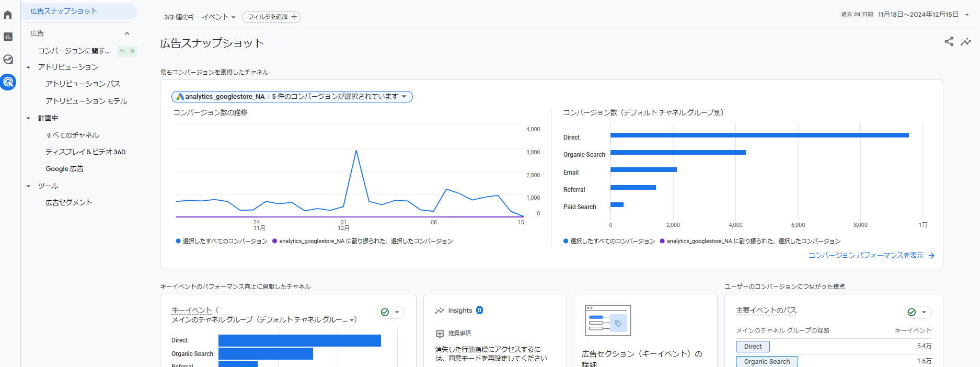This screenshot has height=367, width=980.
Task: Open the Explore icon in the left rail
Action: coord(8,59)
